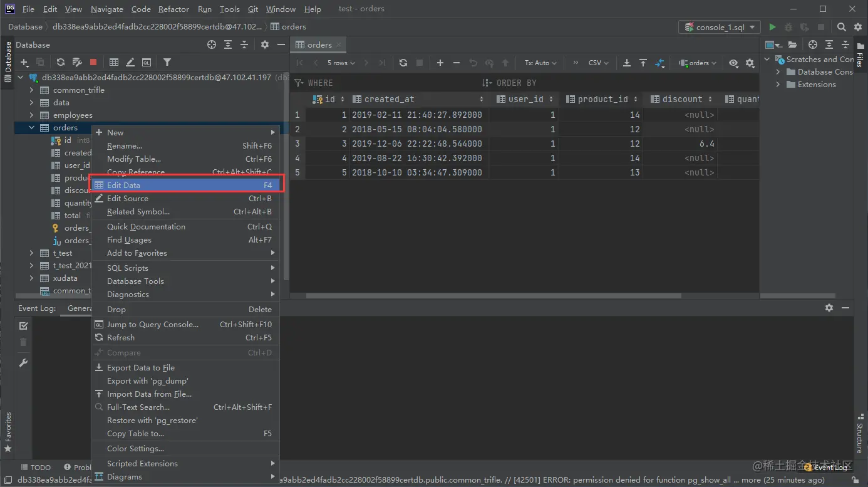This screenshot has height=487, width=868.
Task: Toggle the Database side tab
Action: click(x=8, y=61)
